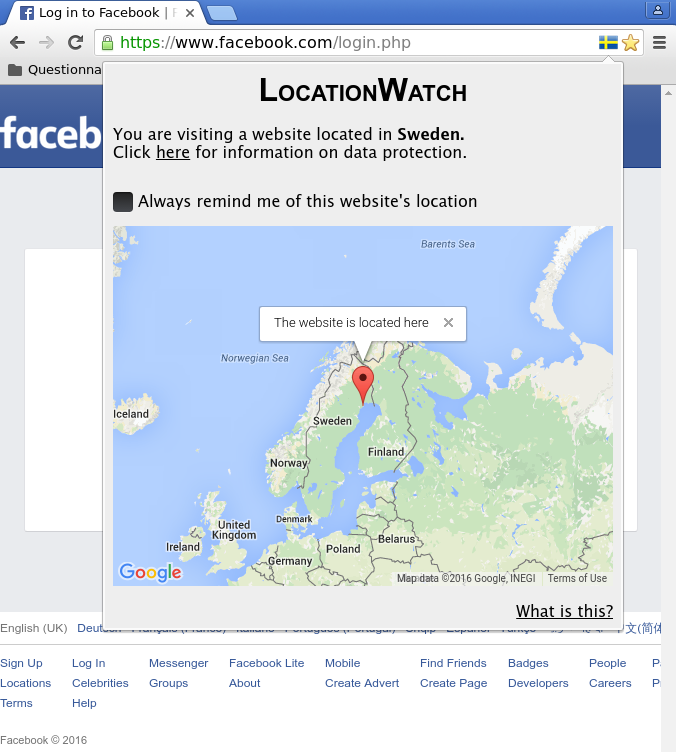Viewport: 676px width, 752px height.
Task: Open Find Friends link
Action: (x=453, y=663)
